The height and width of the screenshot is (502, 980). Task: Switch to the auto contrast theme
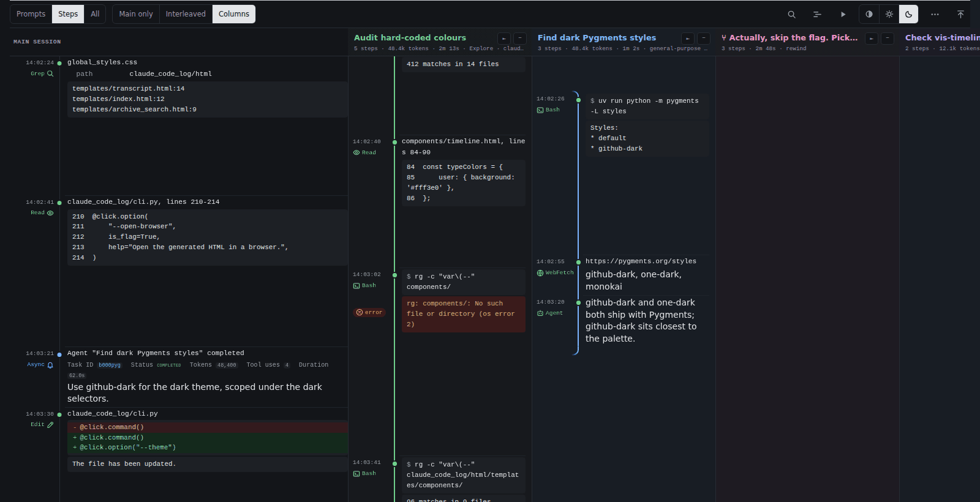(869, 14)
